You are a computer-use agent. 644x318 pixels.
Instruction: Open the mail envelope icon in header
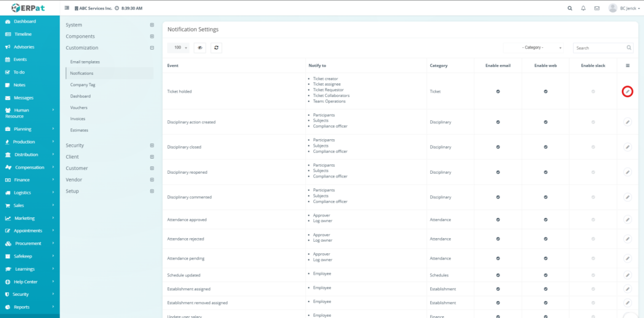(596, 8)
